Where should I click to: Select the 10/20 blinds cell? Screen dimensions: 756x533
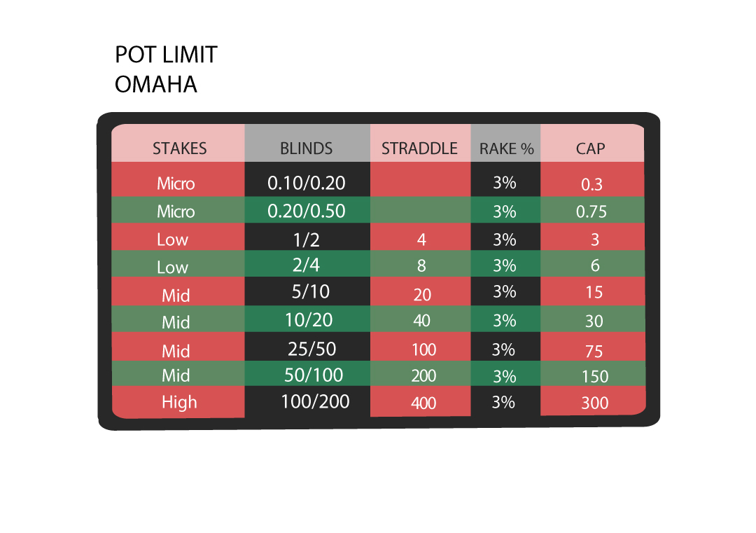309,320
